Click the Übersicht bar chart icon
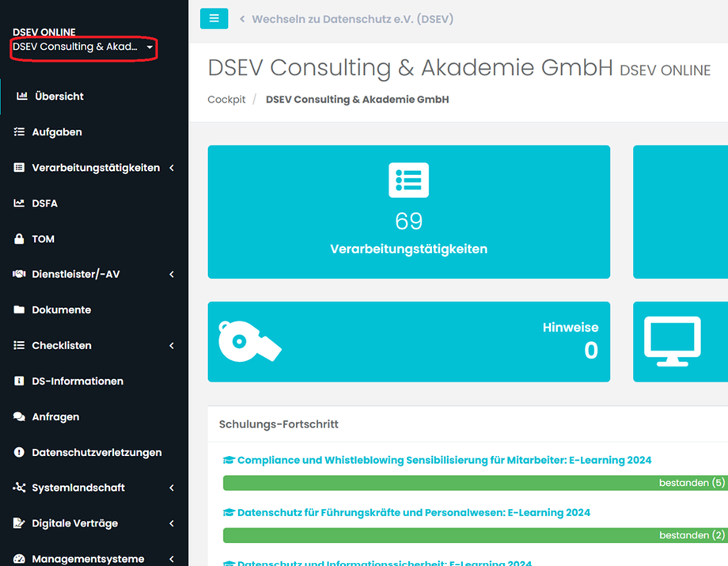Image resolution: width=728 pixels, height=566 pixels. point(22,96)
